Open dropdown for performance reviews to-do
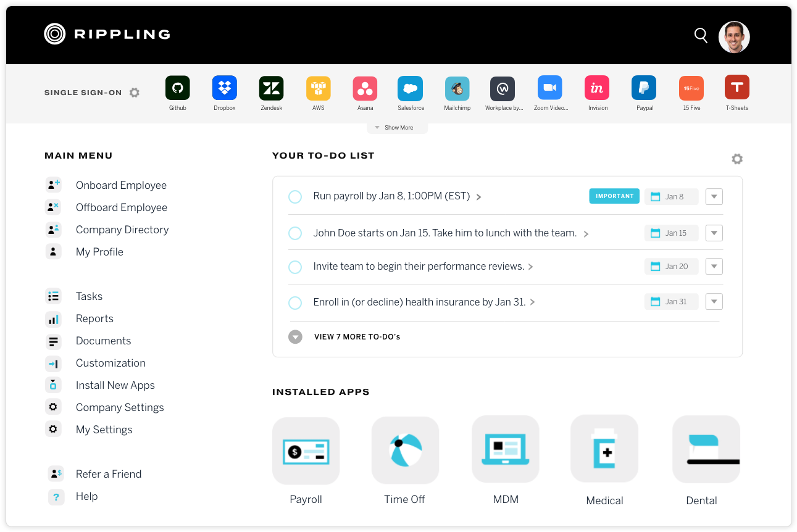The image size is (797, 532). click(x=714, y=266)
